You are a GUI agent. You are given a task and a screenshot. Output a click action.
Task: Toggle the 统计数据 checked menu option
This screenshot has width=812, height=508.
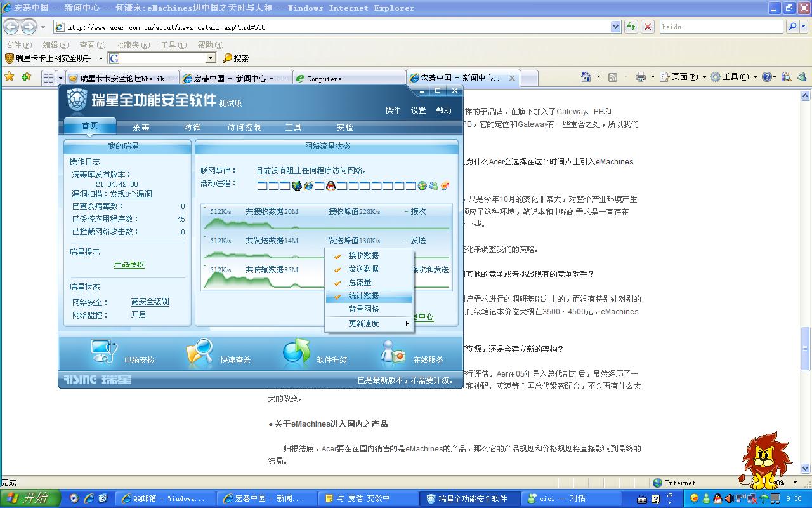tap(369, 295)
